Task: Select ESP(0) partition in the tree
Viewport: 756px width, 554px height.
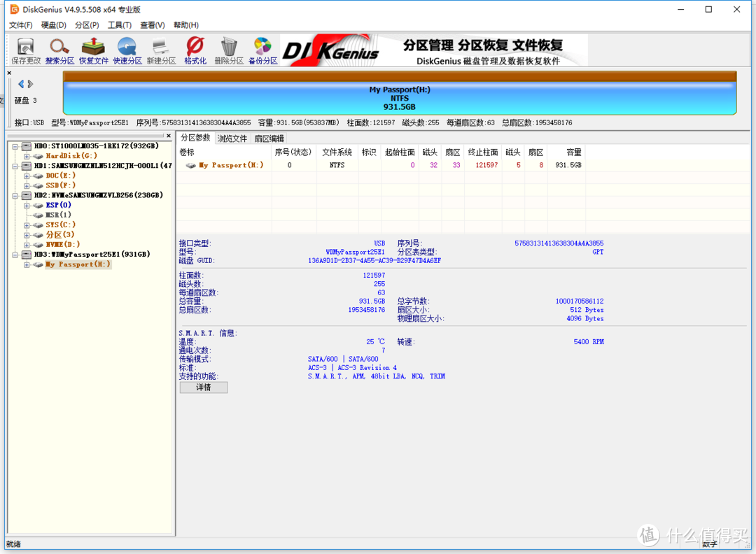Action: (58, 205)
